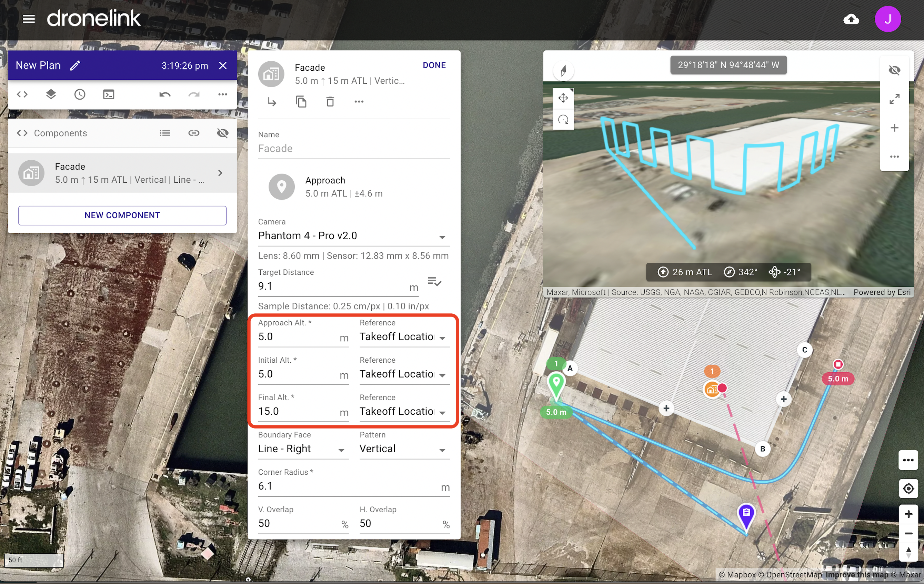Edit the New Plan name pencil
The height and width of the screenshot is (584, 924).
coord(75,65)
